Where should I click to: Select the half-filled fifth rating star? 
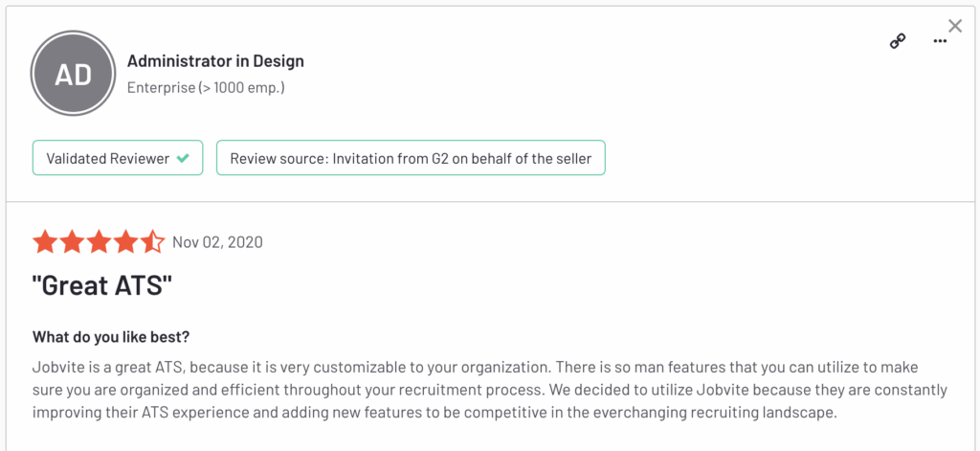(x=152, y=242)
